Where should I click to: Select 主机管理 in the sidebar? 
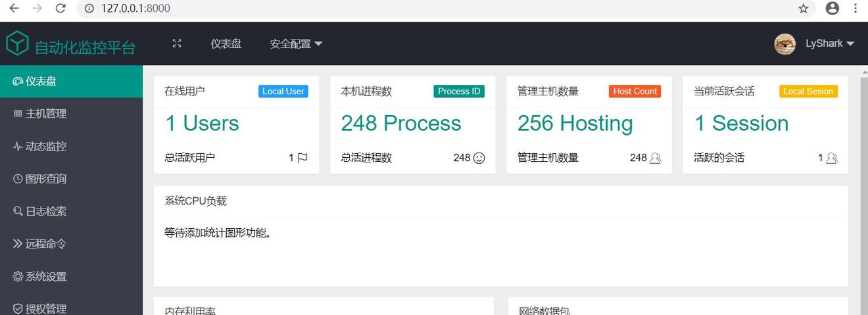[x=46, y=114]
